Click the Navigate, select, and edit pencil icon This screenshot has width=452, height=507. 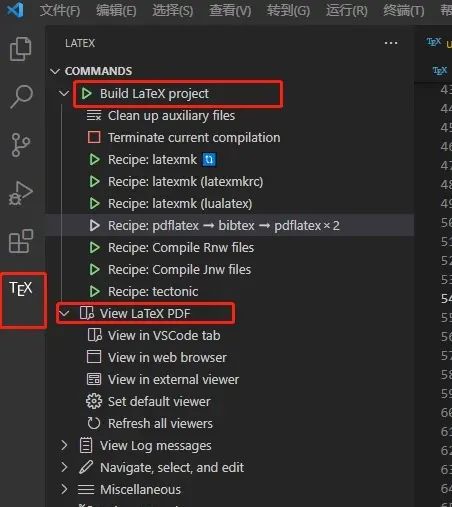click(86, 467)
